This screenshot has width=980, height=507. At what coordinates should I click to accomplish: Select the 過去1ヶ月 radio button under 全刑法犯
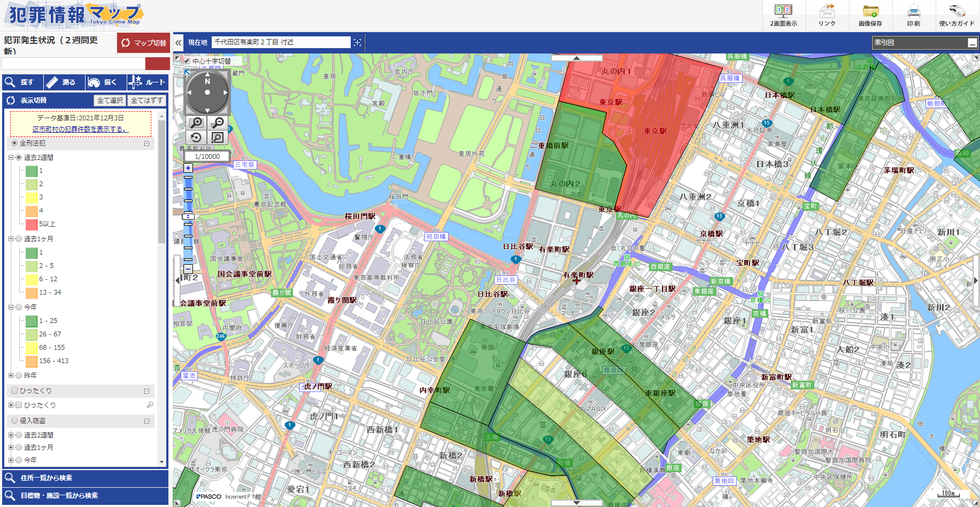19,239
